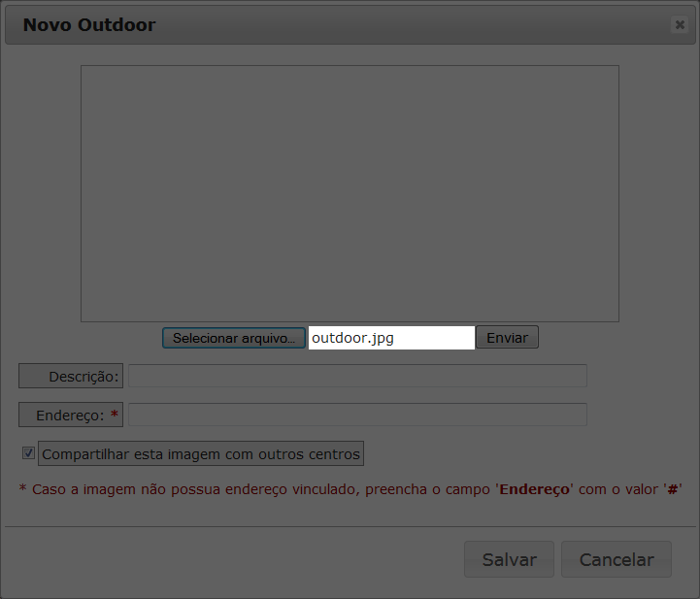This screenshot has height=599, width=700.
Task: Click the note about Endereço '#' value
Action: coord(350,489)
